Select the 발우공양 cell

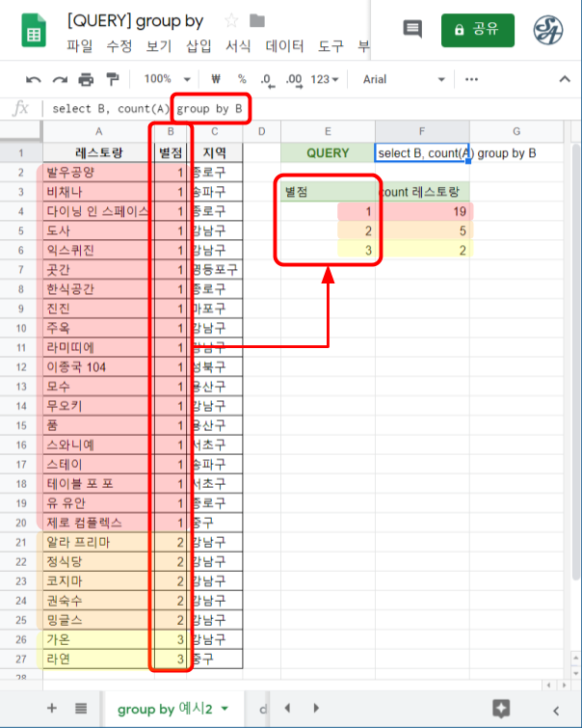(x=99, y=173)
